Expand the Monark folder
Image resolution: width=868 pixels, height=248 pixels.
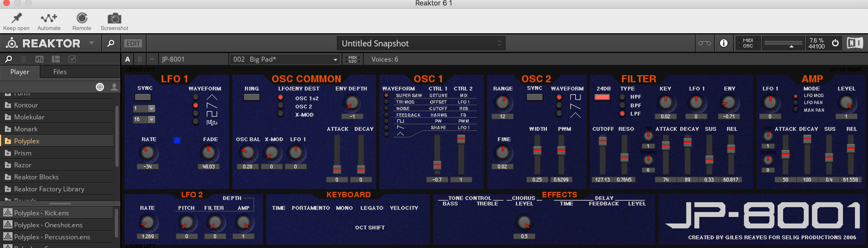[7, 129]
